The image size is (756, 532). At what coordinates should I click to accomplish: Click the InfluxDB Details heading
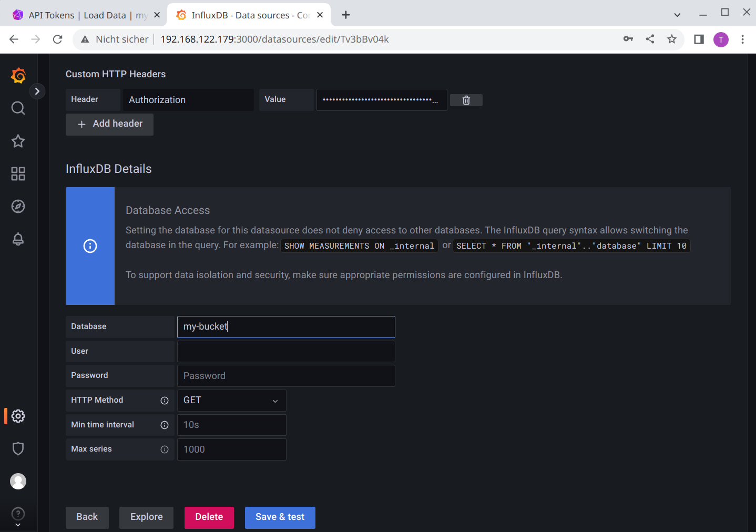coord(109,169)
